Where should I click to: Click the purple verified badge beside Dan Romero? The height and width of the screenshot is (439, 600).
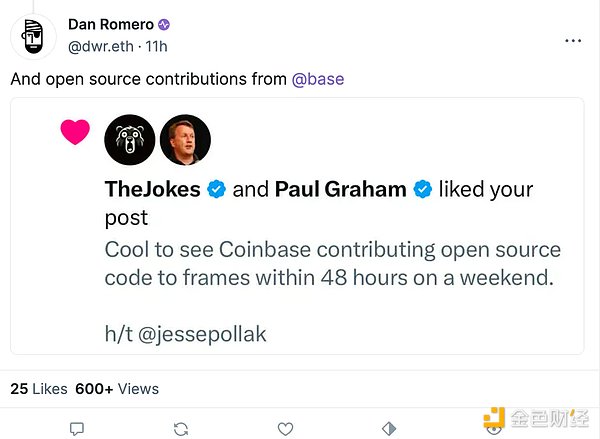pos(163,24)
